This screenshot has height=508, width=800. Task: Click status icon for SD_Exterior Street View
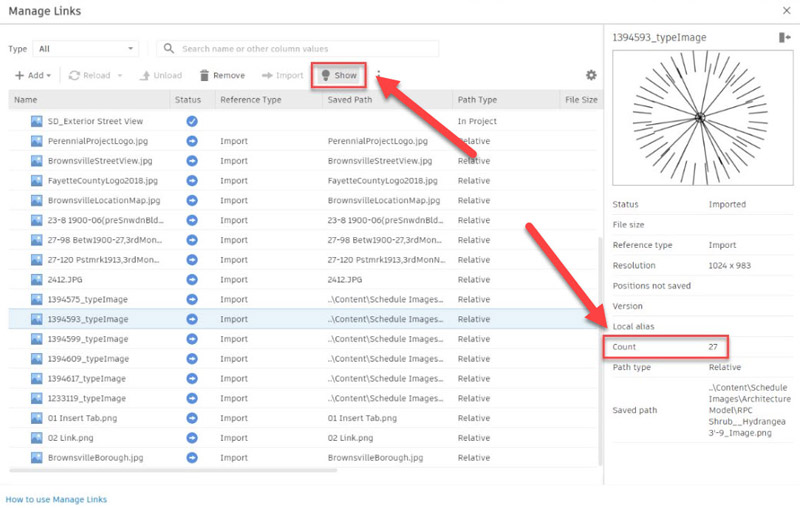192,121
